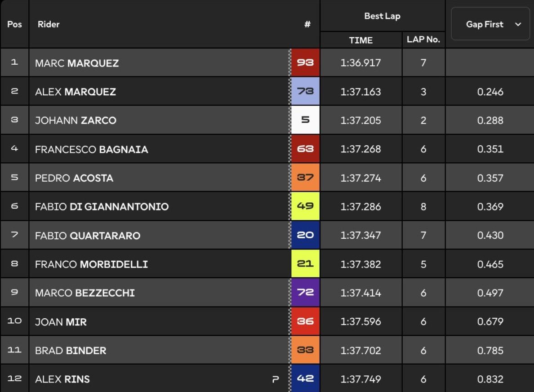Click Di Giannantonio's yellow 49 badge
Viewport: 534px width, 392px height.
point(305,206)
